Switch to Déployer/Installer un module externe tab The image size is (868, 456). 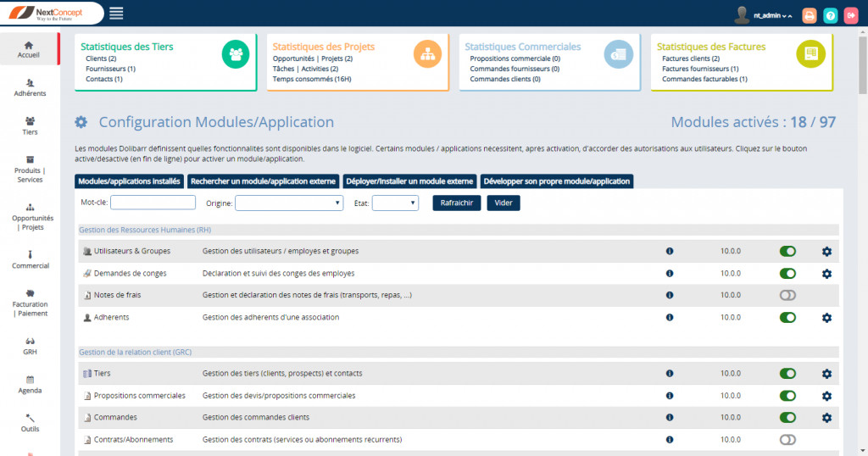click(409, 181)
